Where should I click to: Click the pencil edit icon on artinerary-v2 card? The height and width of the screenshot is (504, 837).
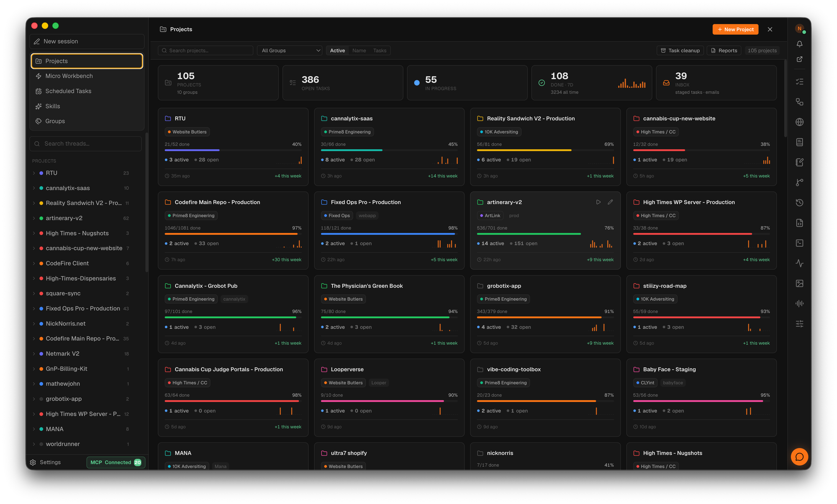coord(611,202)
